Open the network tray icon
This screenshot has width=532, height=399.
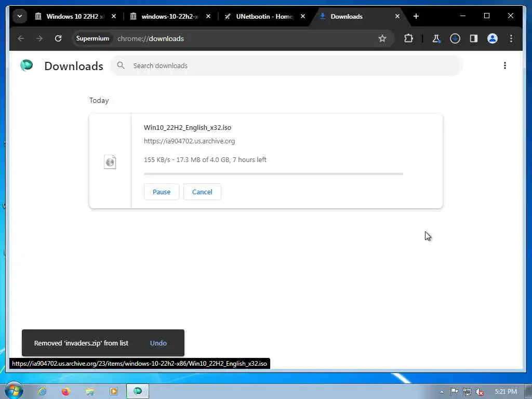click(467, 392)
